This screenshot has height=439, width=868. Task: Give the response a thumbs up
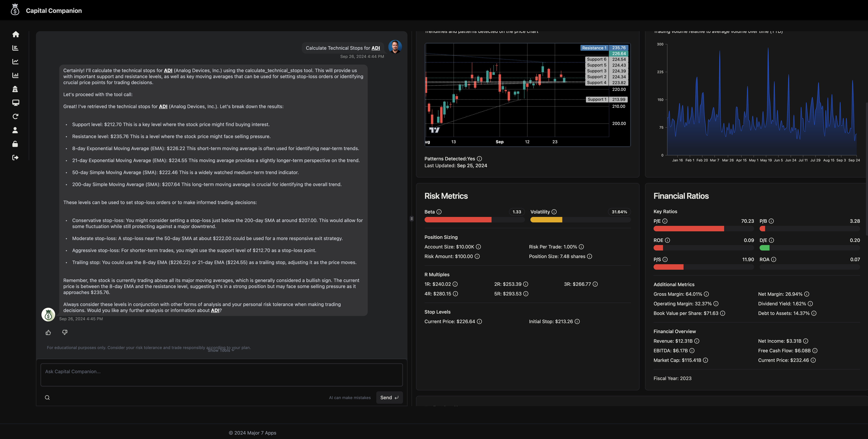[x=48, y=332]
